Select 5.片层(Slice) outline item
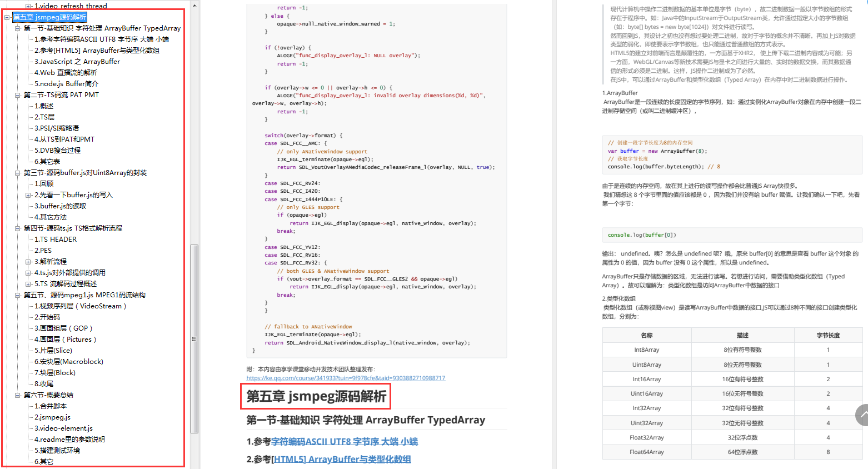 [x=53, y=351]
